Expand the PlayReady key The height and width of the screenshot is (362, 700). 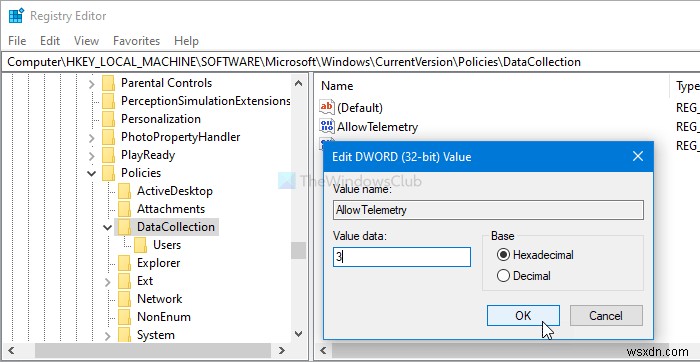(92, 156)
